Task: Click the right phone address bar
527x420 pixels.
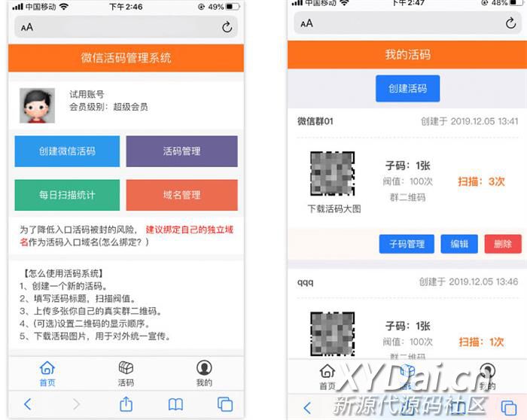Action: (x=408, y=23)
